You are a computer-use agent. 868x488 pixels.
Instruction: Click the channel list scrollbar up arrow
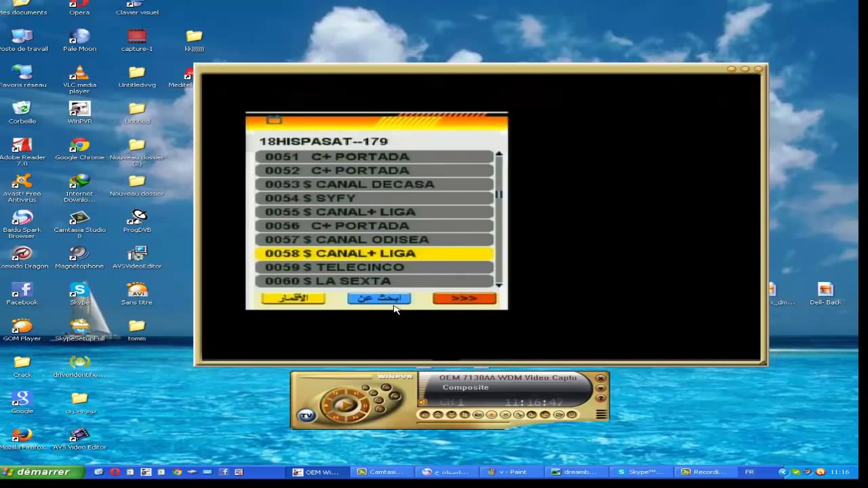point(499,155)
